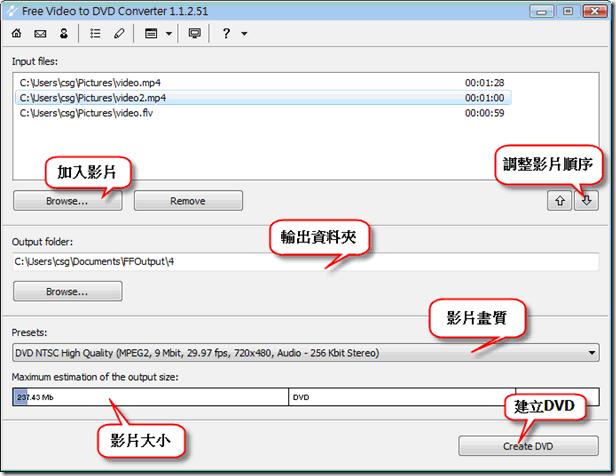Open the Presets dropdown

pyautogui.click(x=306, y=353)
